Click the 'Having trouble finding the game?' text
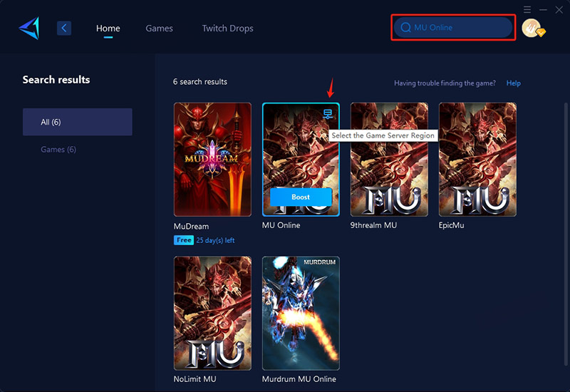Image resolution: width=570 pixels, height=392 pixels. 445,83
